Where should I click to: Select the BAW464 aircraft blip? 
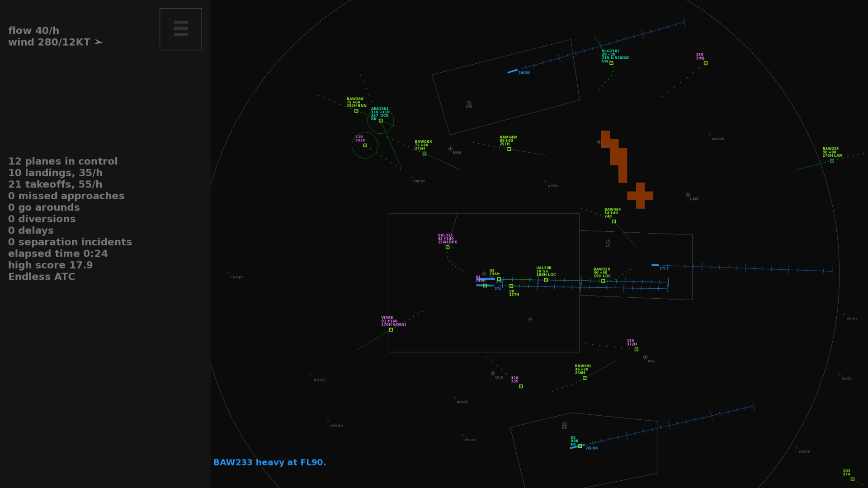(x=614, y=221)
